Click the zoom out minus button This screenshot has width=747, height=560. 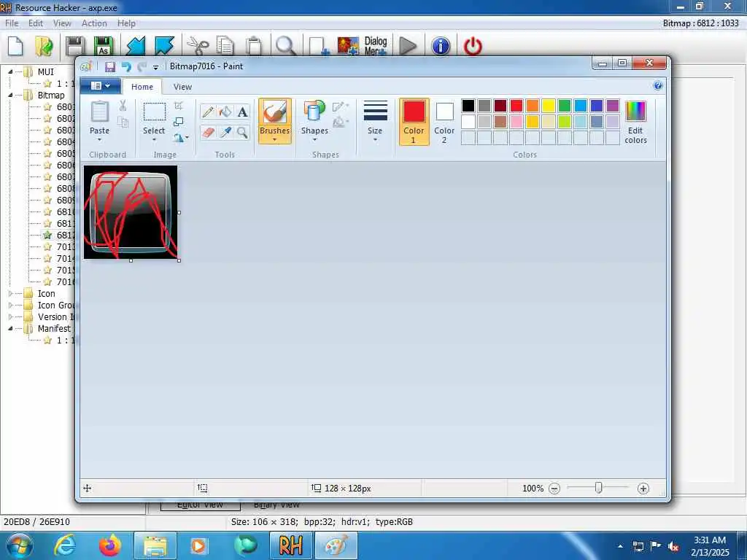point(554,488)
